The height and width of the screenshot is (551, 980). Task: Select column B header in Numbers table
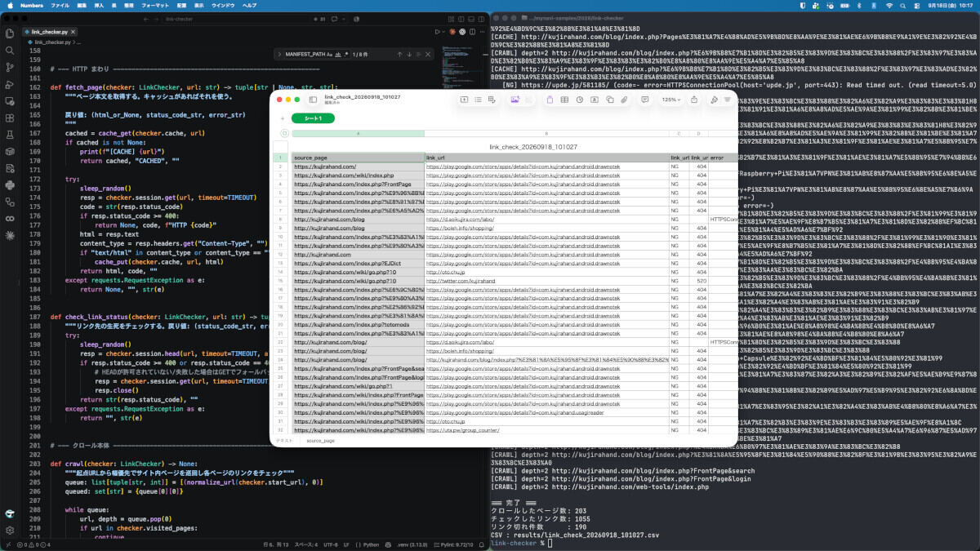coord(546,133)
